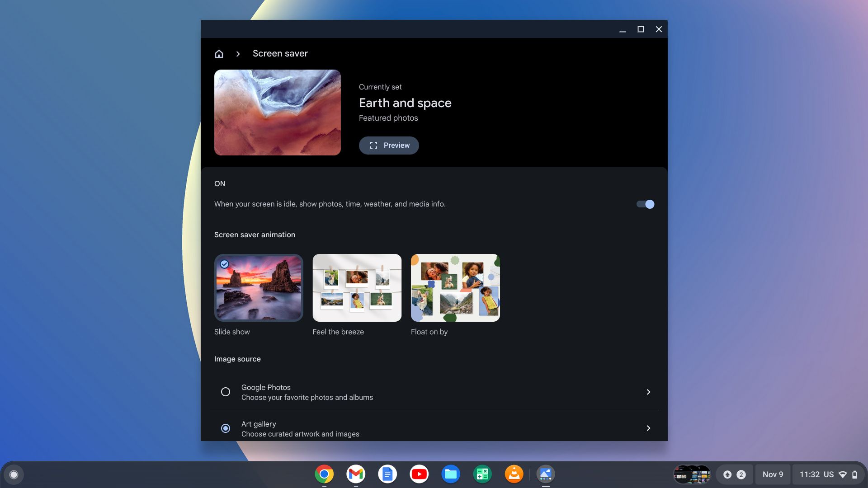Viewport: 868px width, 488px height.
Task: Open YouTube from the shelf
Action: tap(419, 474)
